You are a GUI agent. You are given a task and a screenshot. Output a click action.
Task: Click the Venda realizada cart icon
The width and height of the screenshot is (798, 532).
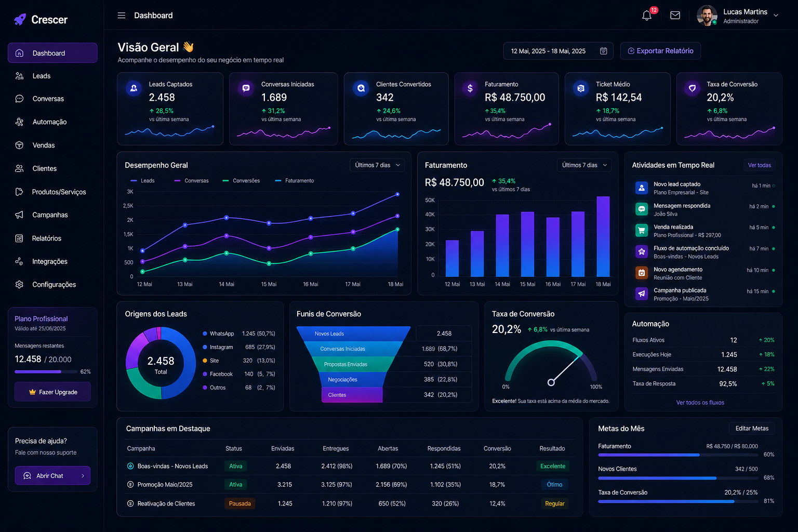click(642, 230)
